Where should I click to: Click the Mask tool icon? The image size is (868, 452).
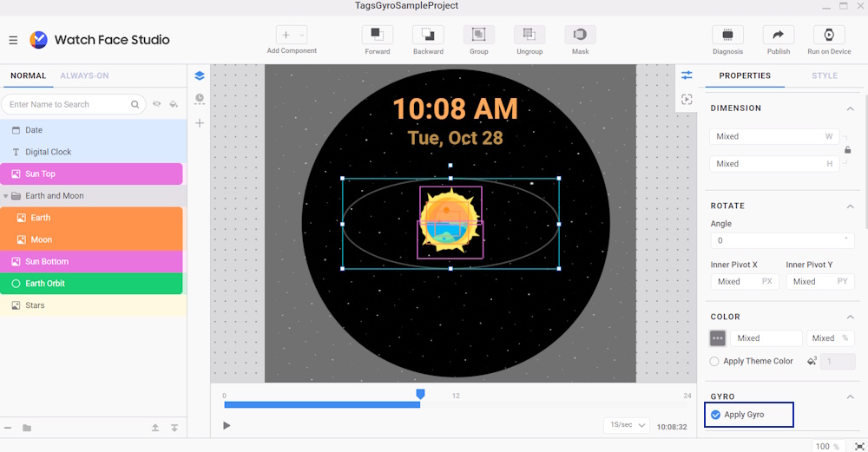coord(580,35)
